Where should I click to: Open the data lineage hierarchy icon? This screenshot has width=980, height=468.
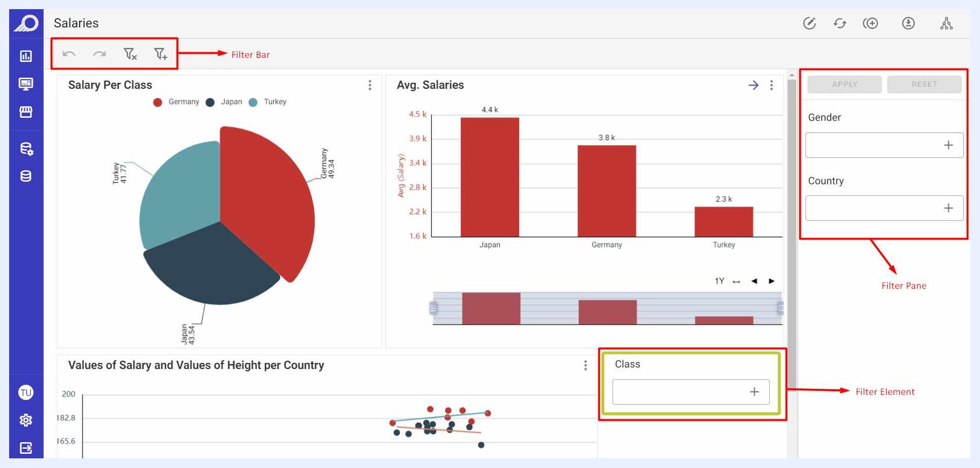(x=947, y=23)
